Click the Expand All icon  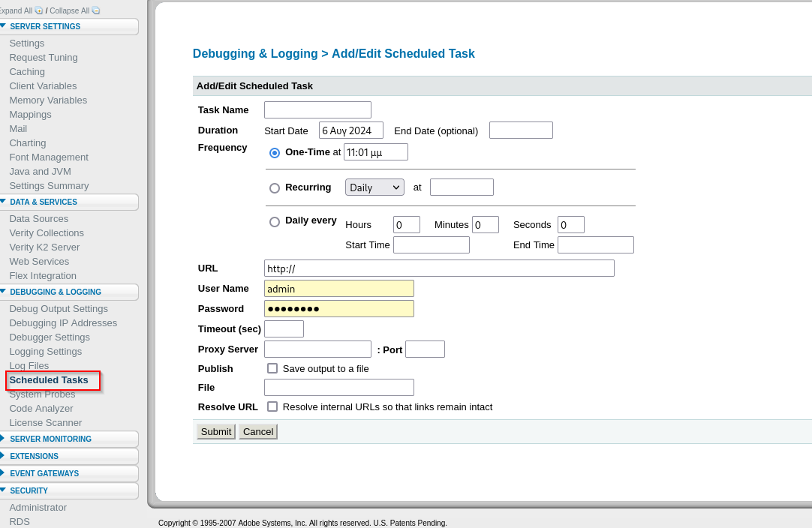tap(39, 10)
